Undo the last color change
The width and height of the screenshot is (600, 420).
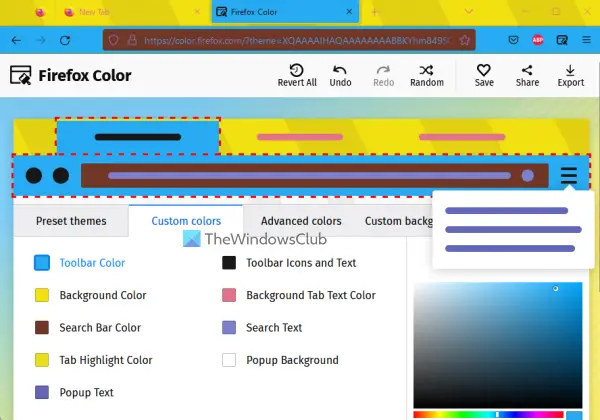(x=340, y=75)
